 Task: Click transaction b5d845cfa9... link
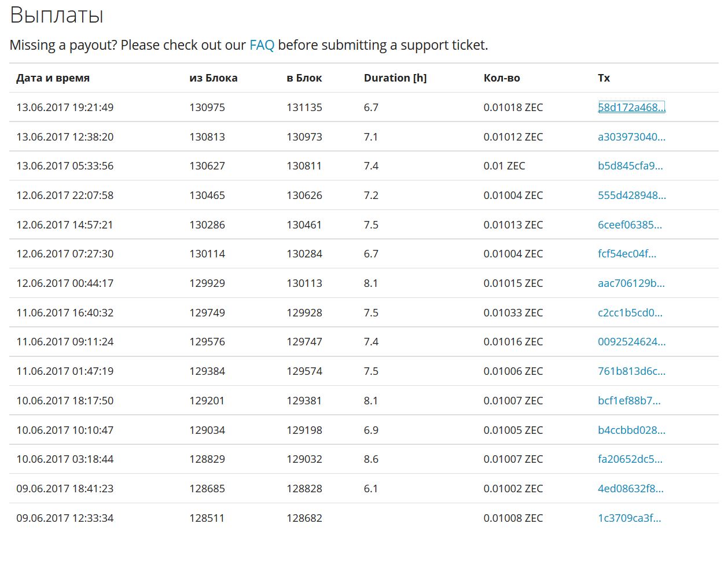point(630,166)
